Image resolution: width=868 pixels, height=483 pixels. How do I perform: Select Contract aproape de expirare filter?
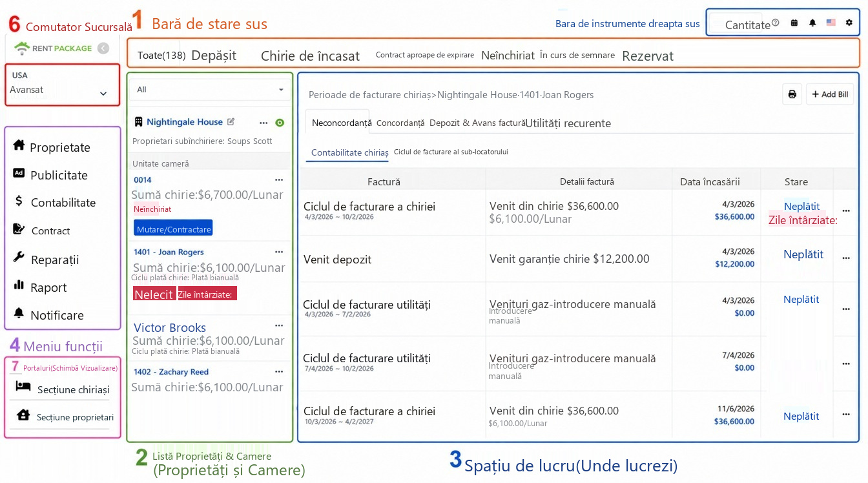point(425,56)
